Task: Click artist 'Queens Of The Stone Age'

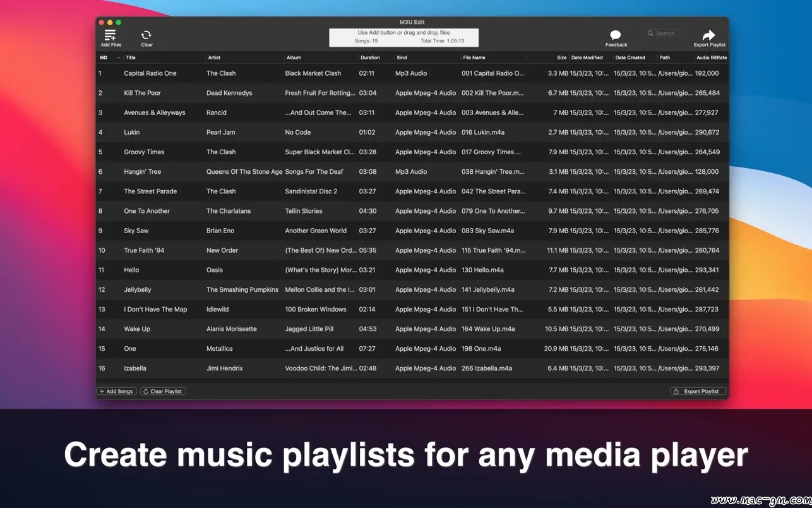Action: 244,171
